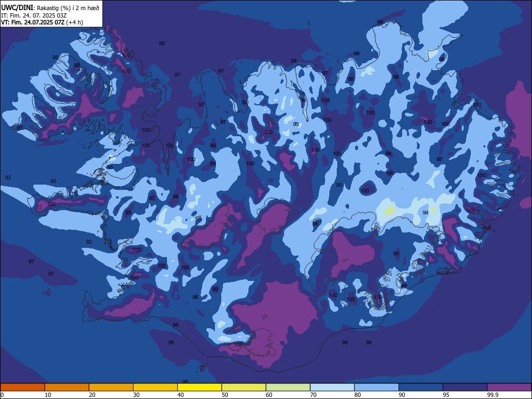
Task: Click the '20' label on the legend scale
Action: [92, 395]
